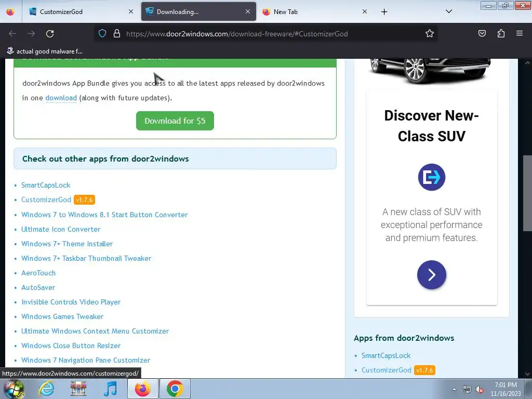
Task: Click the SUV ad next arrow button
Action: 432,275
